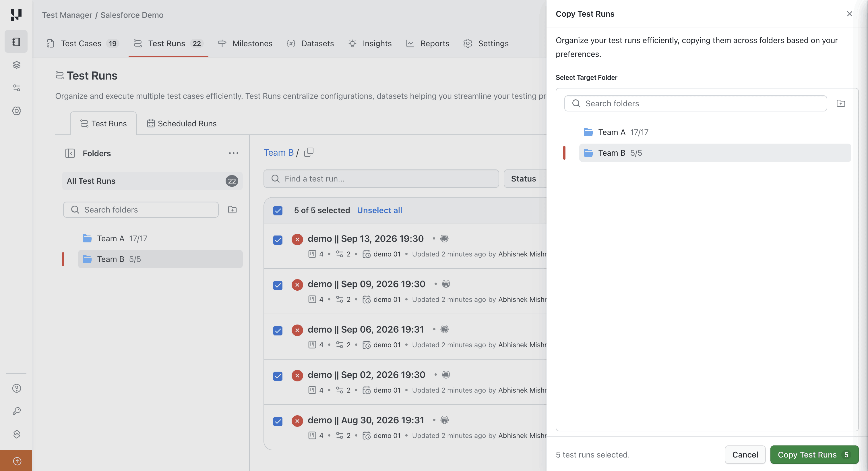The width and height of the screenshot is (868, 471).
Task: Open demo || Sep 06, 2026 19:31 run
Action: [366, 329]
